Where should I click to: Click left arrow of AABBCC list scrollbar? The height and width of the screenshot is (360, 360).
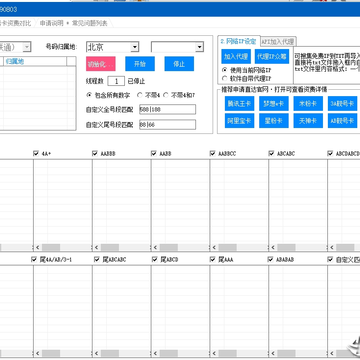click(214, 247)
